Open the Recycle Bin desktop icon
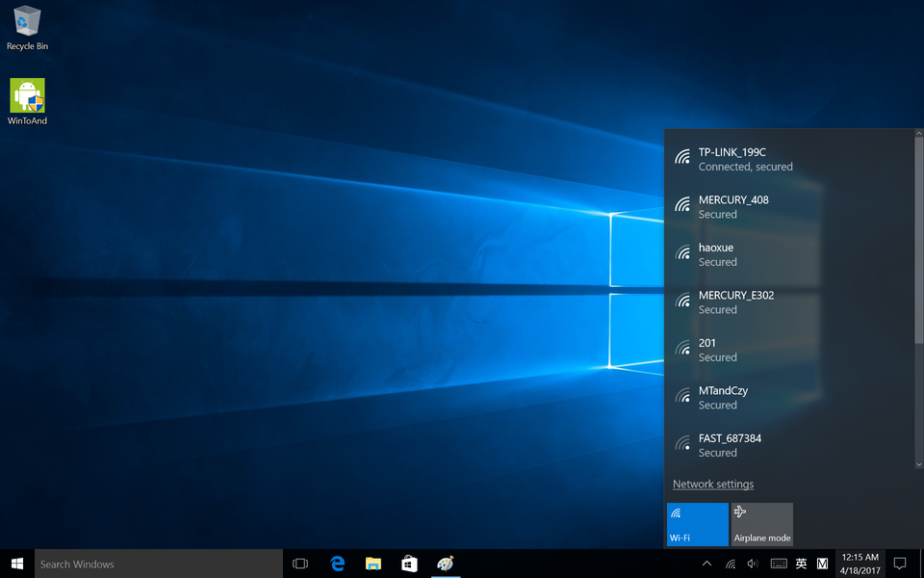Image resolution: width=924 pixels, height=578 pixels. [27, 23]
